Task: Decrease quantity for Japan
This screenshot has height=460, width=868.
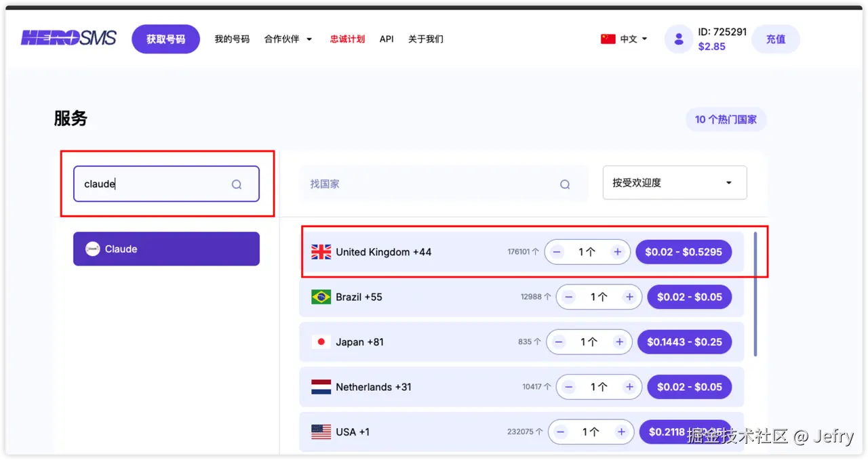Action: click(x=559, y=342)
